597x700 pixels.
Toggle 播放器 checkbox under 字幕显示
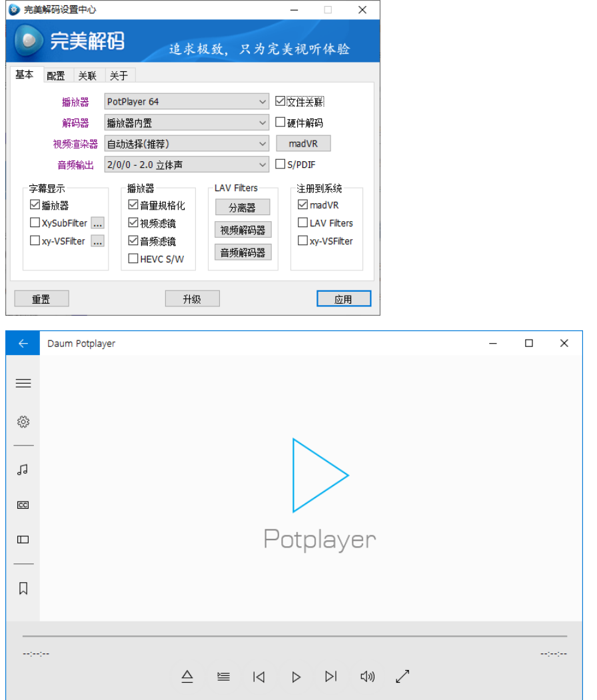[35, 205]
